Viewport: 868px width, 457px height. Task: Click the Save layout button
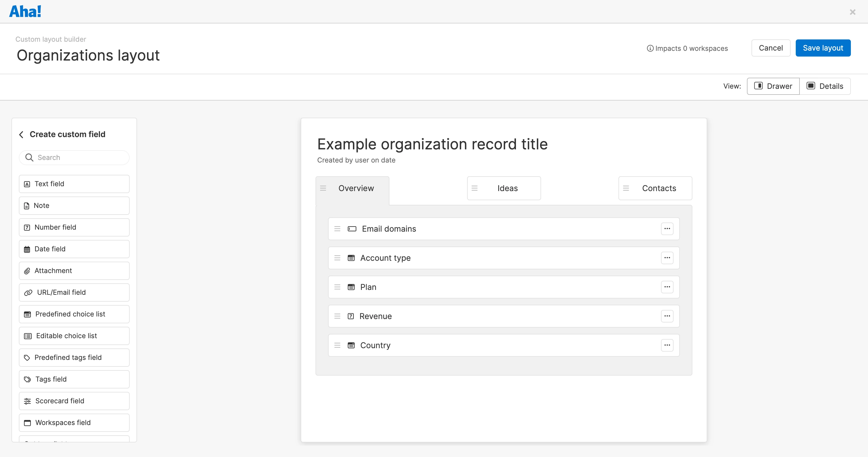823,48
